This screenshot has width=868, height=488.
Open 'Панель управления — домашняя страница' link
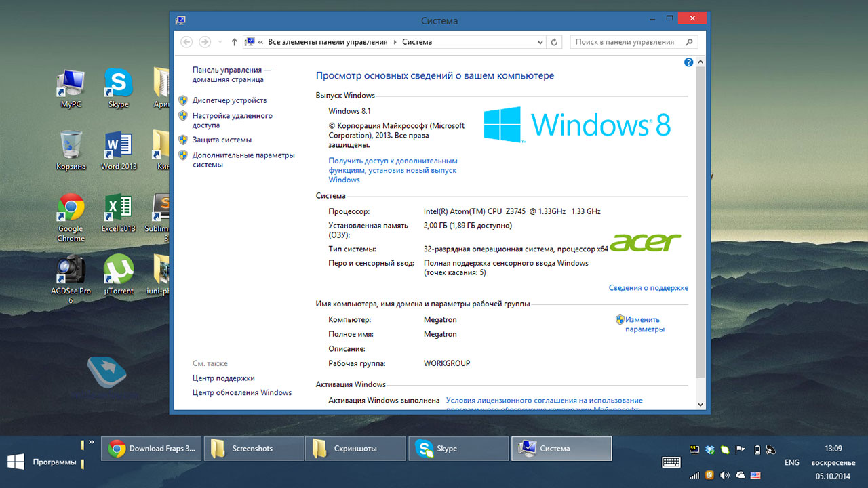pos(232,75)
